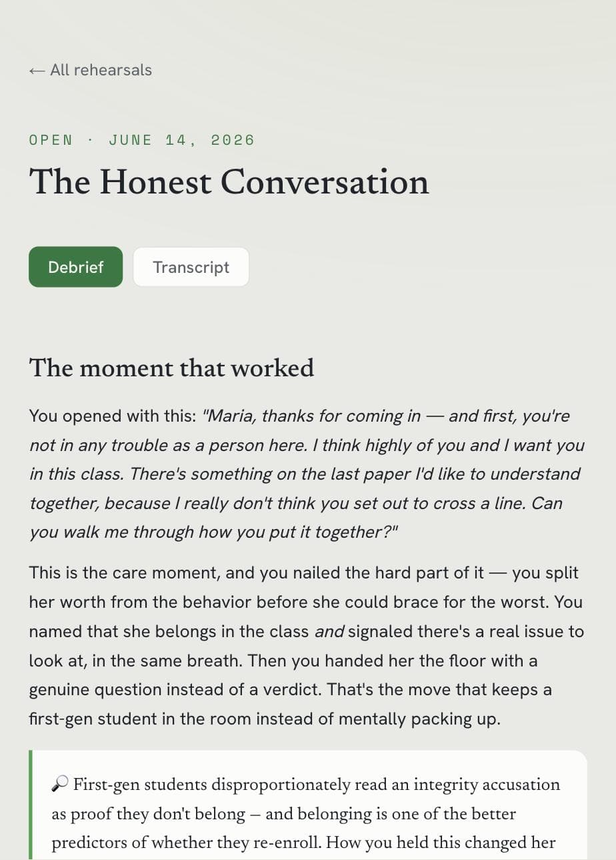
Task: Click The moment that worked heading
Action: tap(171, 368)
